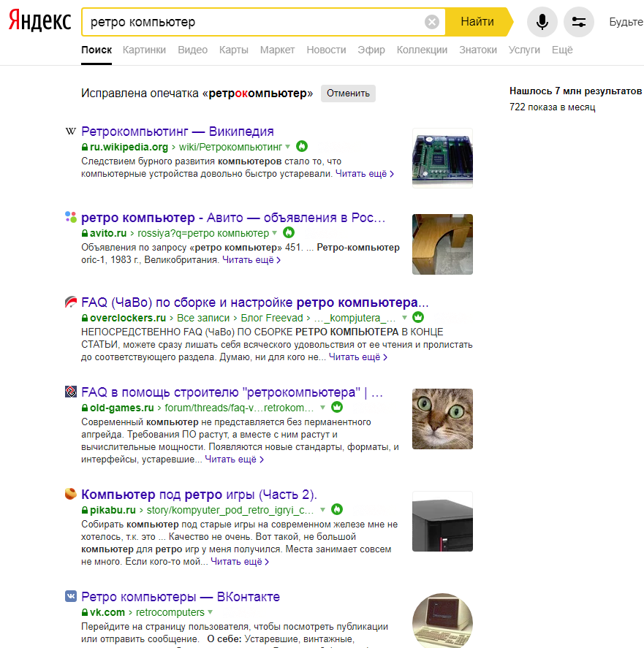
Task: Expand dropdown arrow on overclockers.ru result
Action: pos(404,318)
